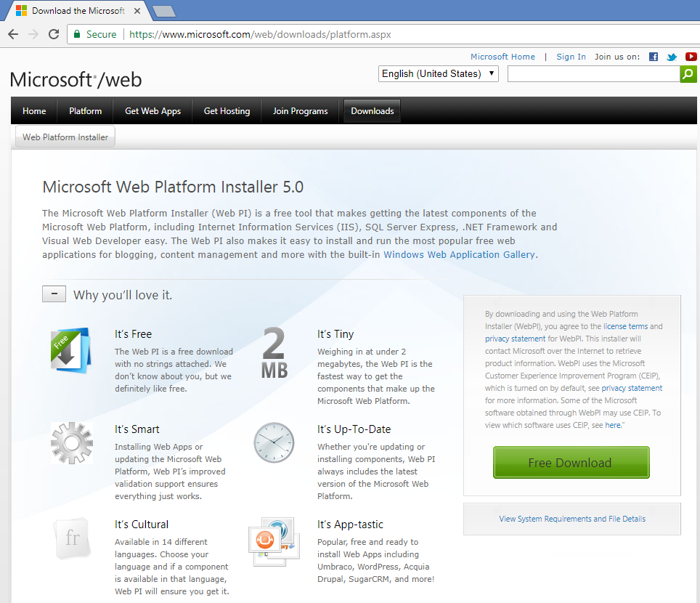Click the 'Join us on:' label
700x603 pixels.
617,57
